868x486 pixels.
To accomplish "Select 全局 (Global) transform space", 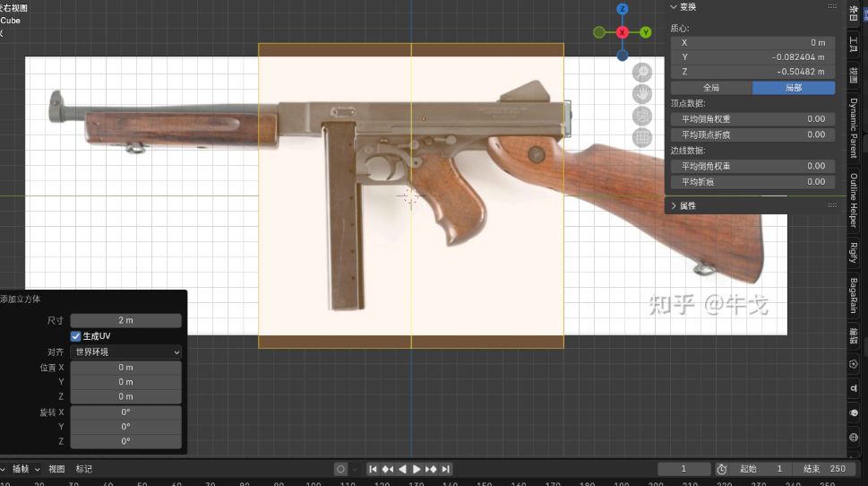I will point(711,88).
